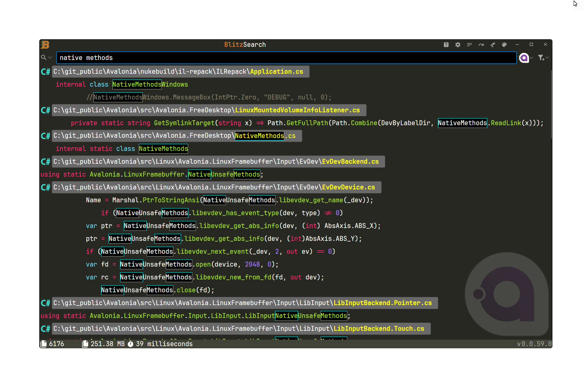Click the magnifying glass search icon

[x=43, y=58]
